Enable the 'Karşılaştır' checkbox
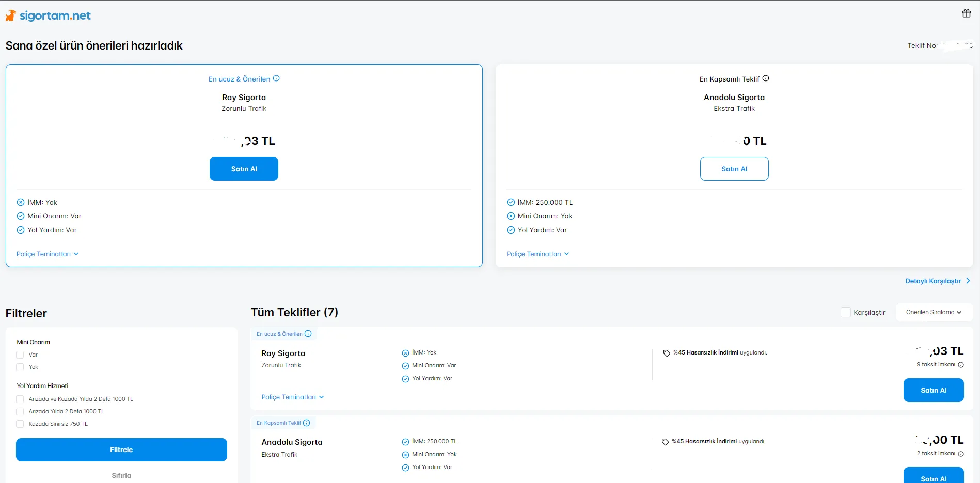This screenshot has width=980, height=483. coord(846,312)
